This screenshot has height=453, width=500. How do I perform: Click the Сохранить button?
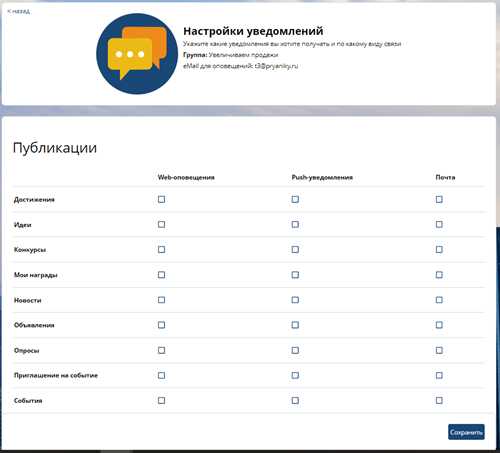point(466,432)
